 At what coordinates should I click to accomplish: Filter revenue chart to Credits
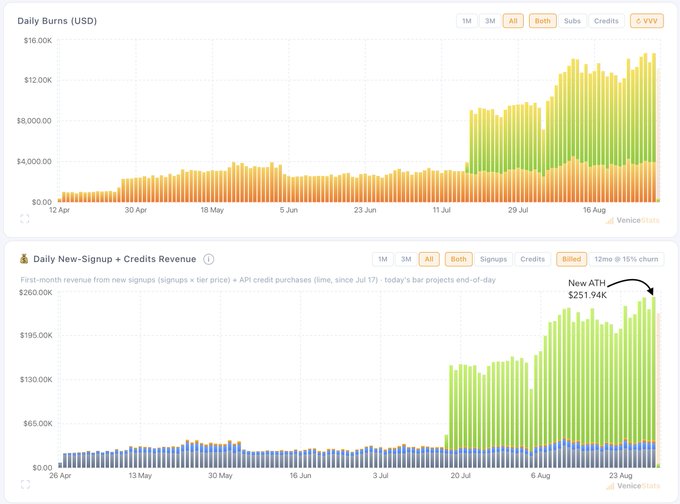coord(533,259)
